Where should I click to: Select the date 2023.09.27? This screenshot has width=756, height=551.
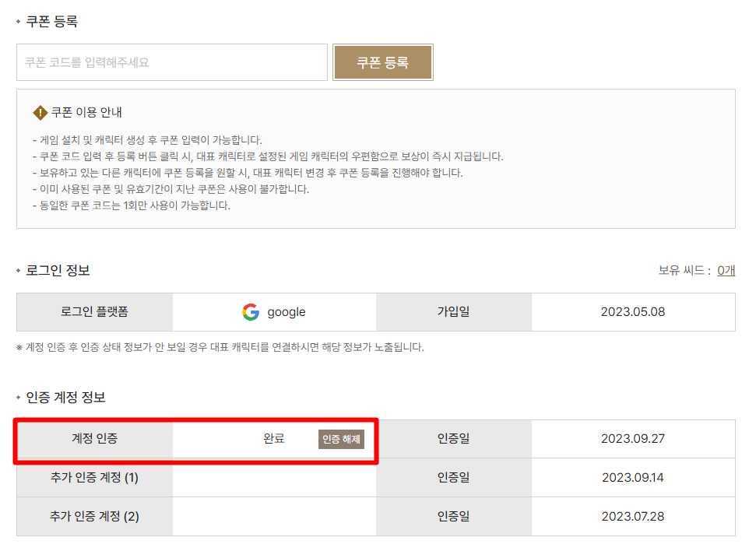coord(633,439)
